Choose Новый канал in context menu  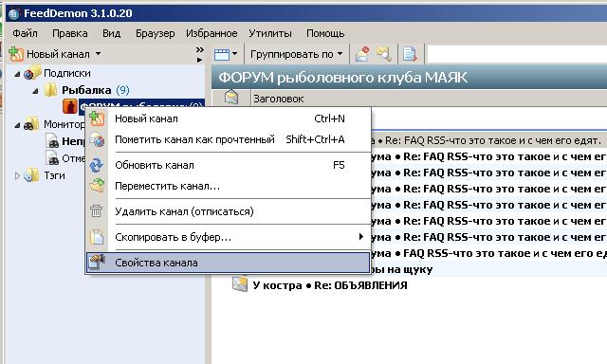(x=229, y=118)
